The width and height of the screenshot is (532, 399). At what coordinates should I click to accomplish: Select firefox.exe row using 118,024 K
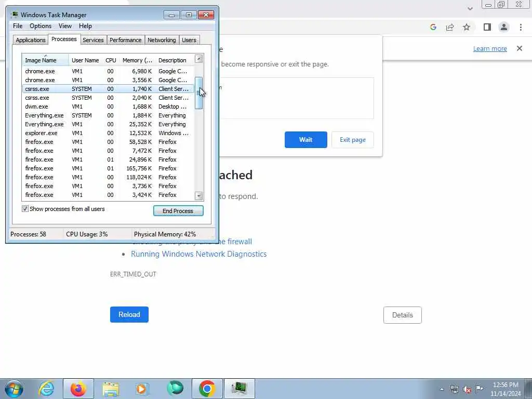[x=108, y=177]
